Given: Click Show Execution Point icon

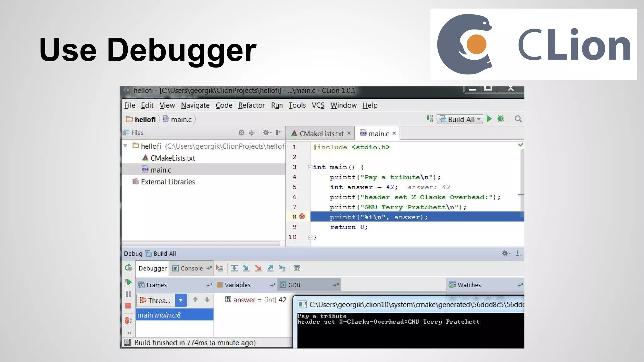Looking at the screenshot, I should point(220,268).
